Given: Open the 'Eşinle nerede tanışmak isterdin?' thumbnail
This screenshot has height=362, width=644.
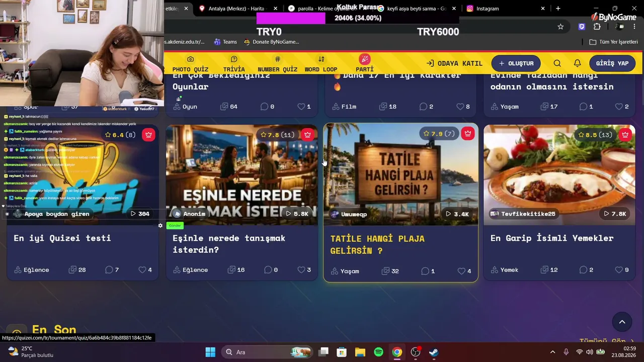Looking at the screenshot, I should 242,175.
